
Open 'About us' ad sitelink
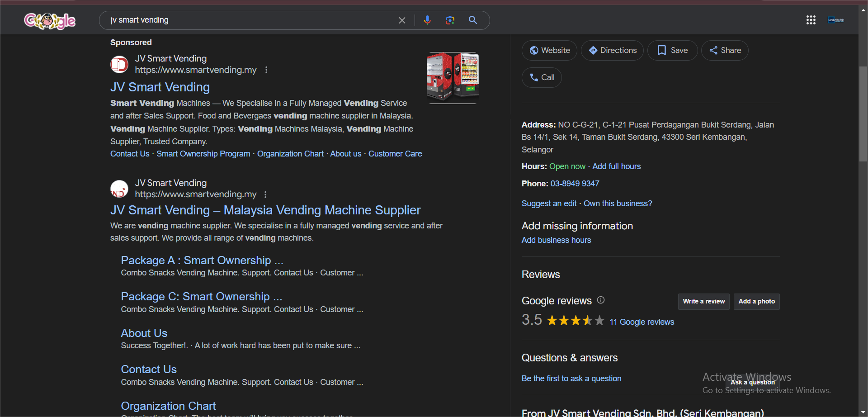[346, 154]
